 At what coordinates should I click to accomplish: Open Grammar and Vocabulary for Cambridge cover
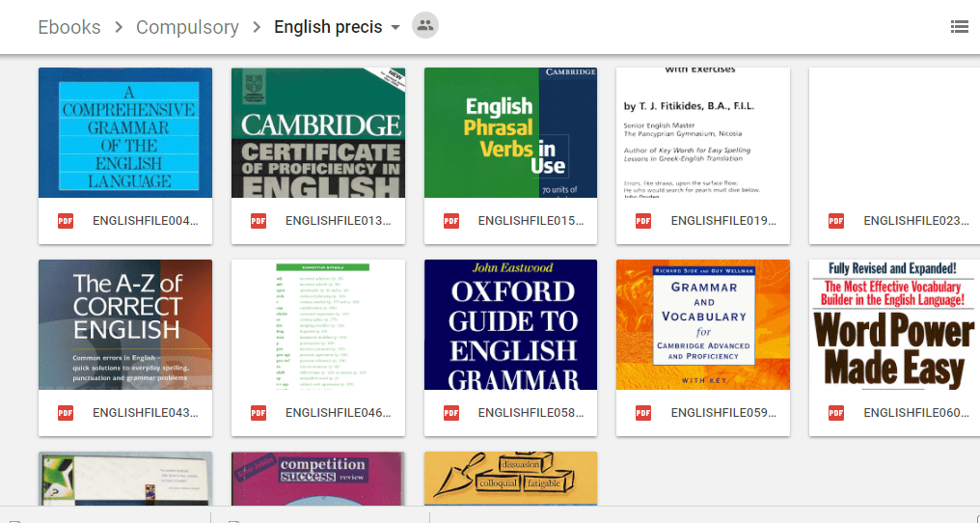pyautogui.click(x=703, y=324)
